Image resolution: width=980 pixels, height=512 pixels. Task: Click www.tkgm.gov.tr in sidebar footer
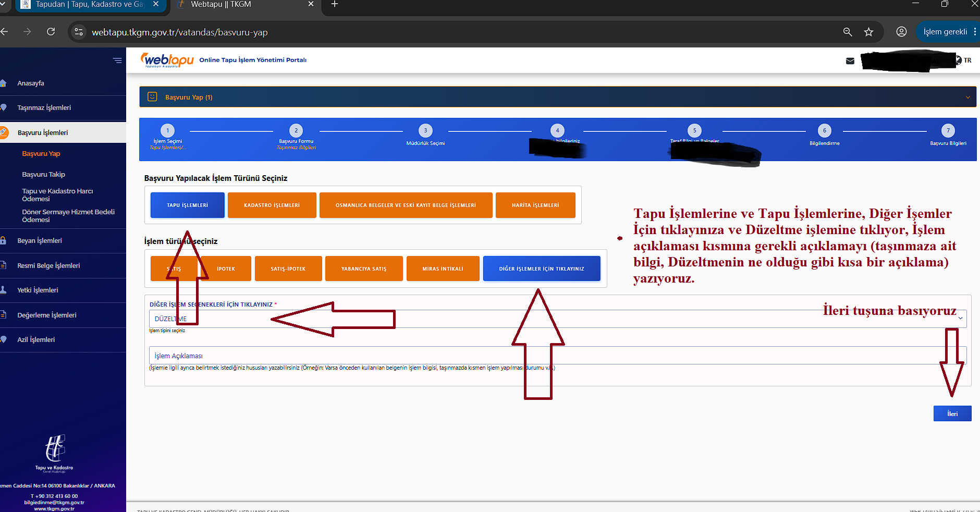click(x=54, y=509)
